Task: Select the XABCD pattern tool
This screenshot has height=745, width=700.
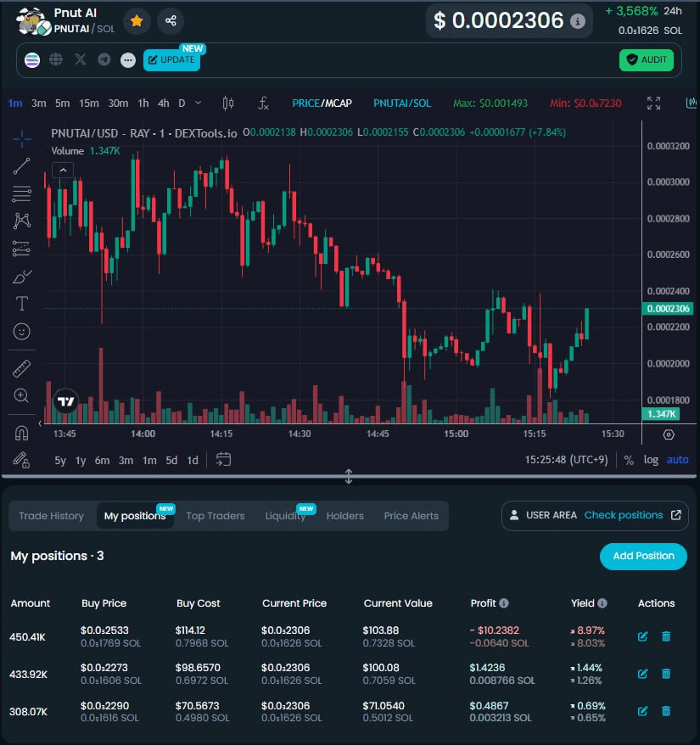Action: tap(22, 221)
